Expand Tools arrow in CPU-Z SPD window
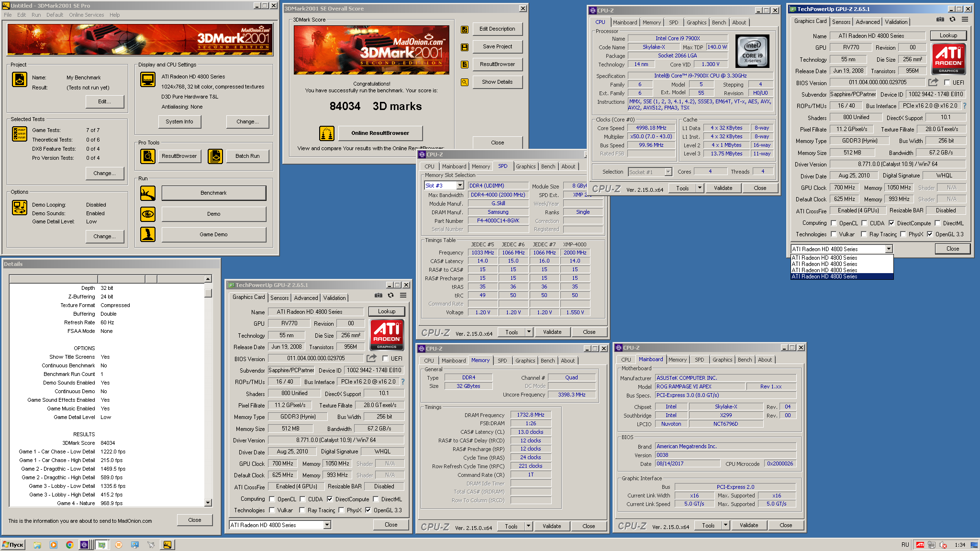 pos(529,332)
